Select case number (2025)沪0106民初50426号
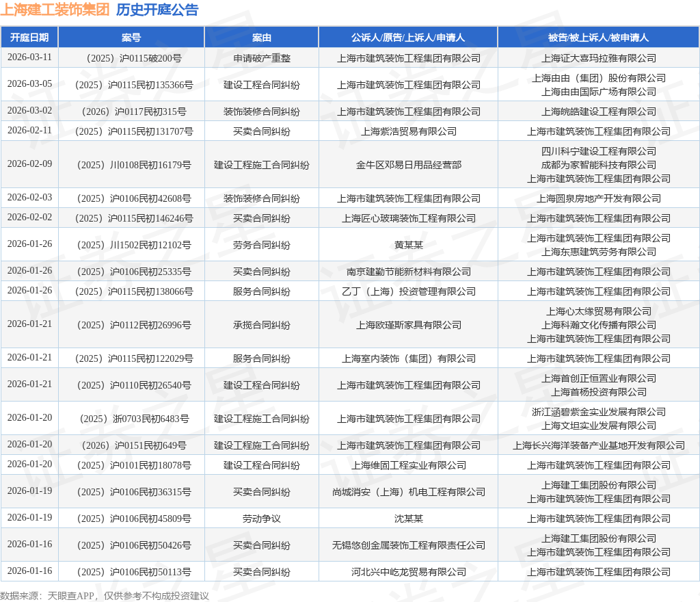The height and width of the screenshot is (602, 700). click(134, 545)
